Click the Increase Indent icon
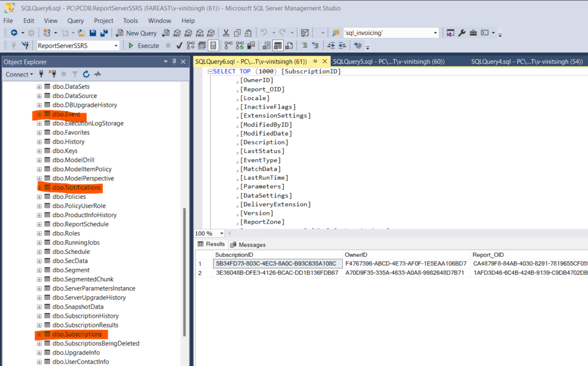 342,46
